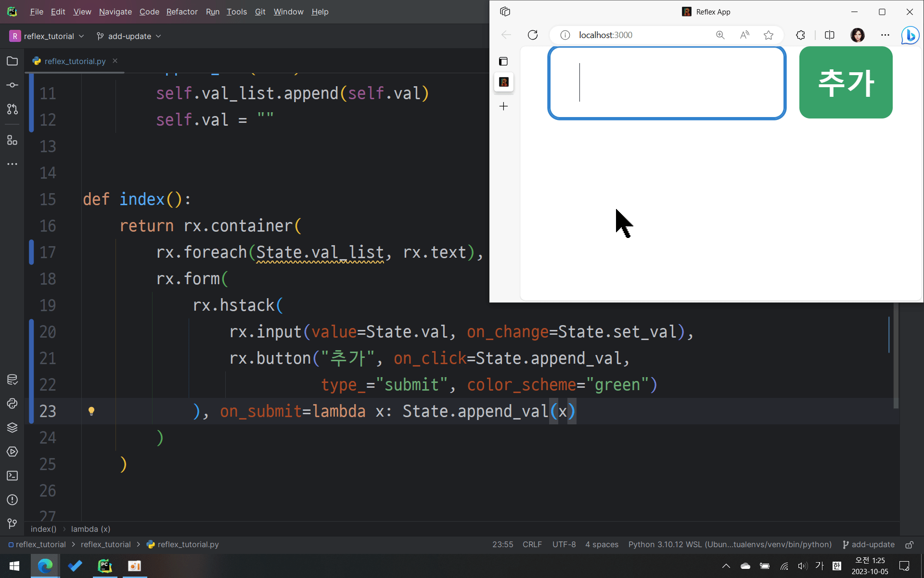Toggle browser split screen view
This screenshot has height=578, width=924.
tap(830, 35)
